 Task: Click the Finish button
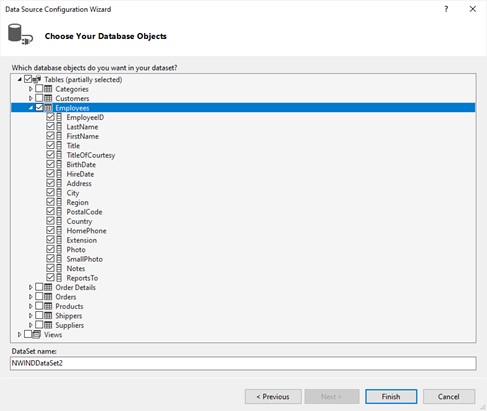point(391,397)
